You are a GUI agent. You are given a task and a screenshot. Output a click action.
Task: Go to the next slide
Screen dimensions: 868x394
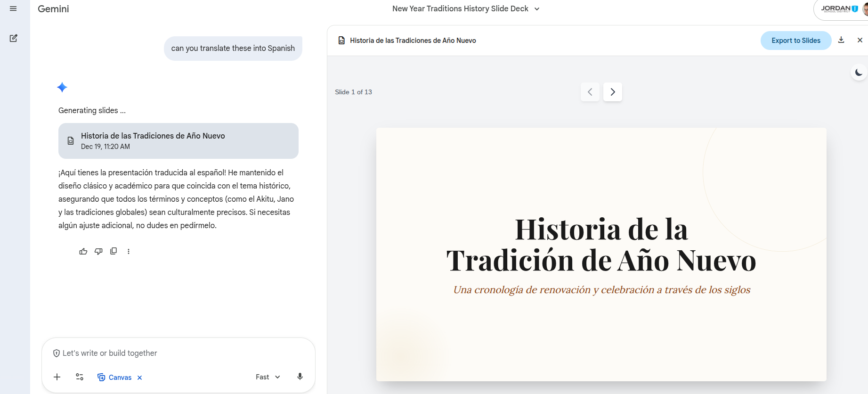click(613, 92)
